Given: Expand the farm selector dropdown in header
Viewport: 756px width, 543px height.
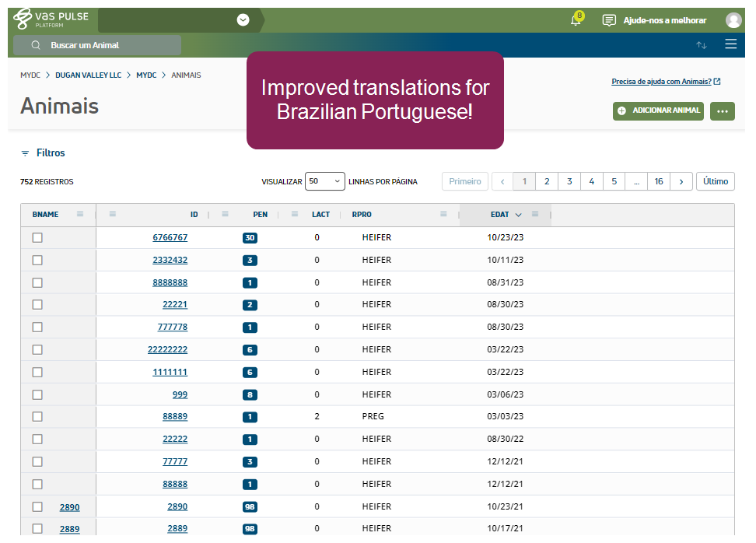Looking at the screenshot, I should coord(243,20).
